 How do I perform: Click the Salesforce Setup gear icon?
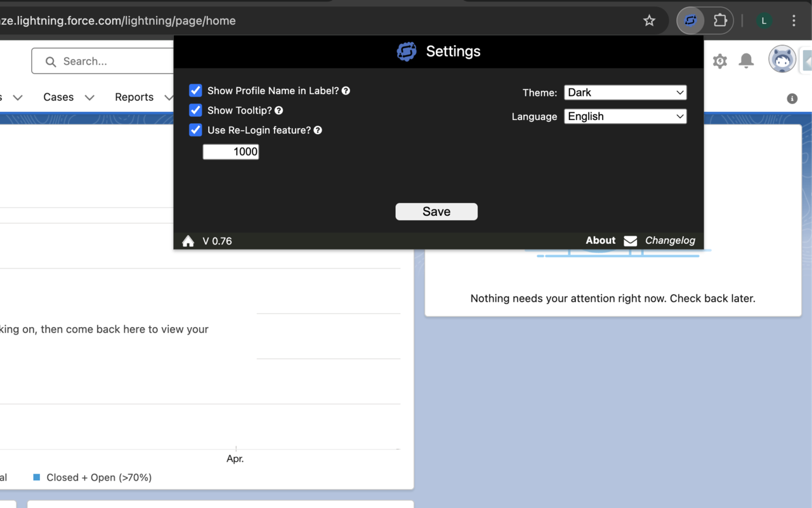(719, 60)
